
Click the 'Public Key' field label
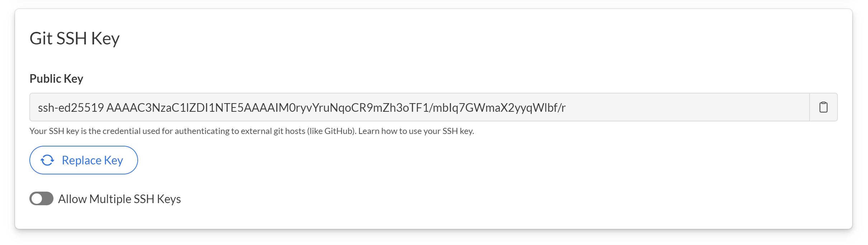point(56,78)
